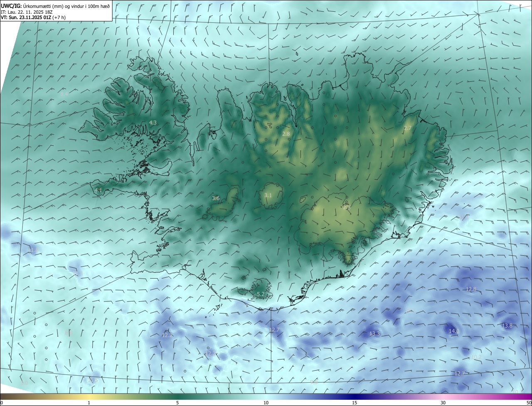Viewport: 532px width, 406px height.
Task: Select the 2.7 value in the northeast
Action: pos(408,128)
